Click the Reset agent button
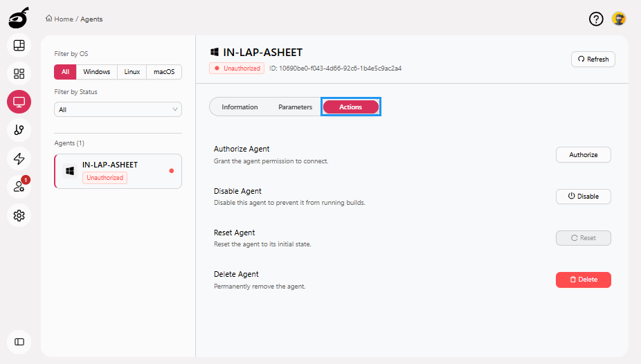Image resolution: width=641 pixels, height=364 pixels. tap(584, 238)
